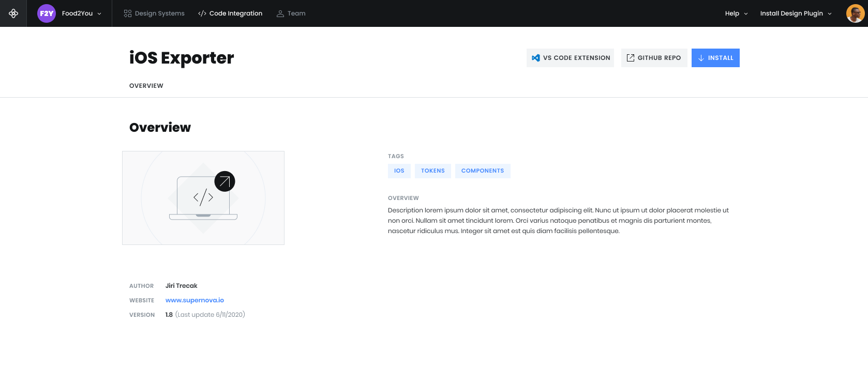This screenshot has height=369, width=868.
Task: Open the Code Integration section
Action: pyautogui.click(x=236, y=13)
